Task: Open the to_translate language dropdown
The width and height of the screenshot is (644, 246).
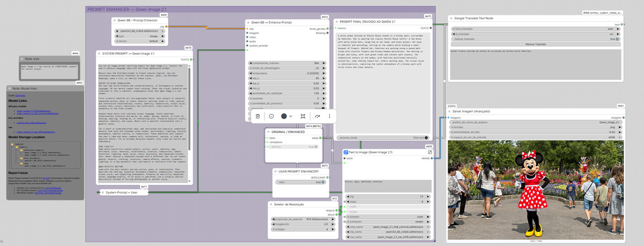Action: click(535, 34)
